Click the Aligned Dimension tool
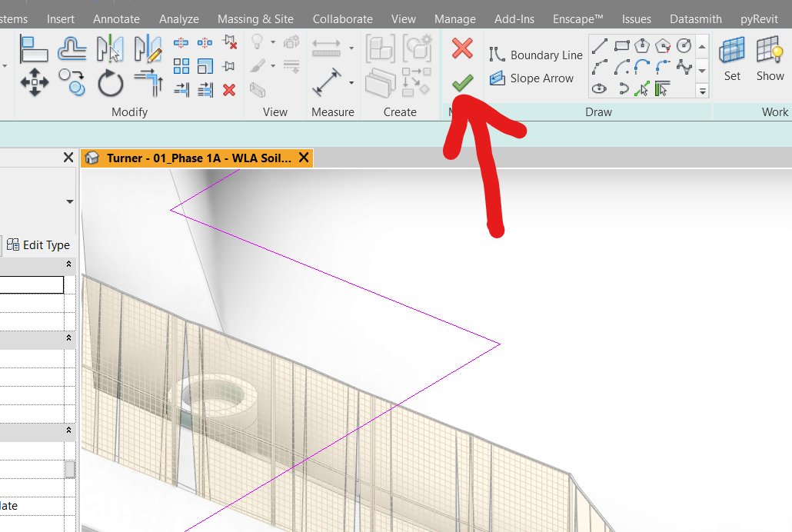 pyautogui.click(x=326, y=82)
